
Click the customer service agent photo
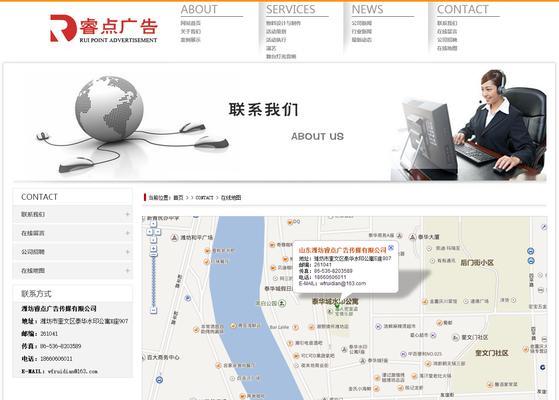tap(469, 125)
